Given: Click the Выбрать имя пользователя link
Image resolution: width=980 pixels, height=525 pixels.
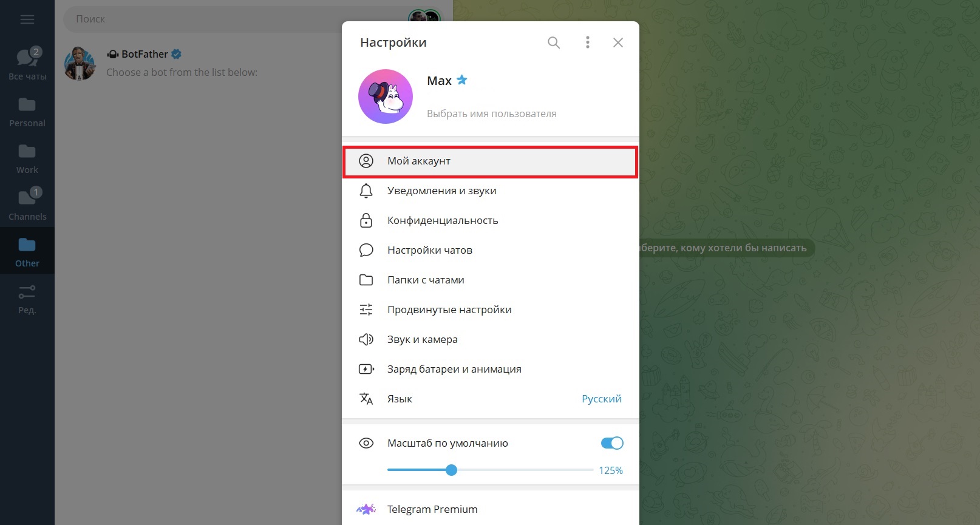Looking at the screenshot, I should [x=491, y=113].
